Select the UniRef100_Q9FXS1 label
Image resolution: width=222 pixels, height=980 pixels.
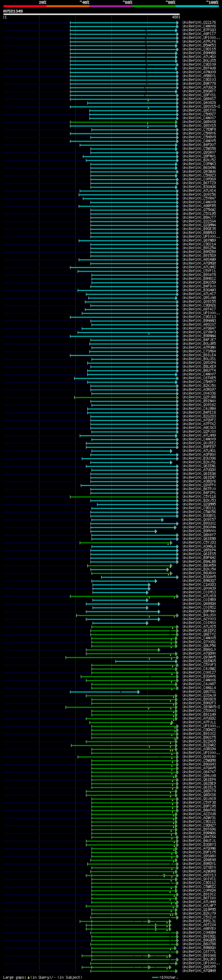click(x=199, y=95)
